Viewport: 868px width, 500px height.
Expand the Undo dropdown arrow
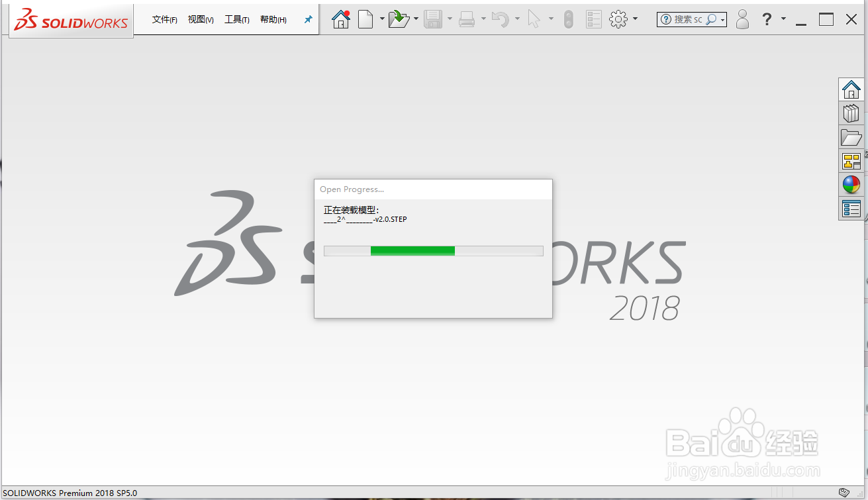(x=517, y=19)
